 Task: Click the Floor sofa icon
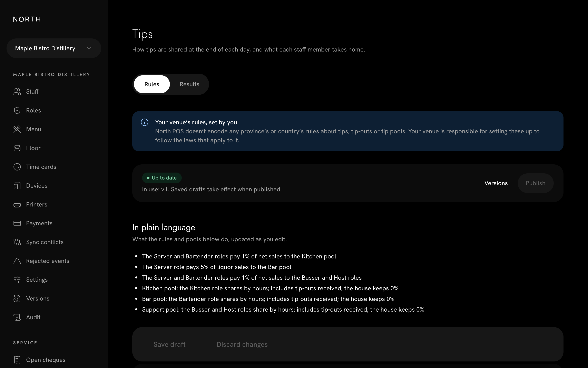pyautogui.click(x=17, y=148)
